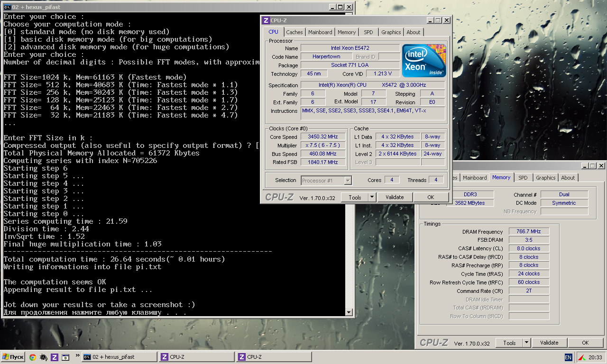607x364 pixels.
Task: Click the 3:5 FSB:DRAM value
Action: (529, 240)
